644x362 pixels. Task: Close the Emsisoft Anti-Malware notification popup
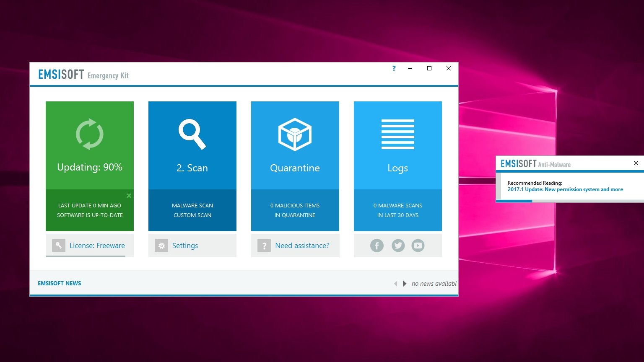click(636, 163)
